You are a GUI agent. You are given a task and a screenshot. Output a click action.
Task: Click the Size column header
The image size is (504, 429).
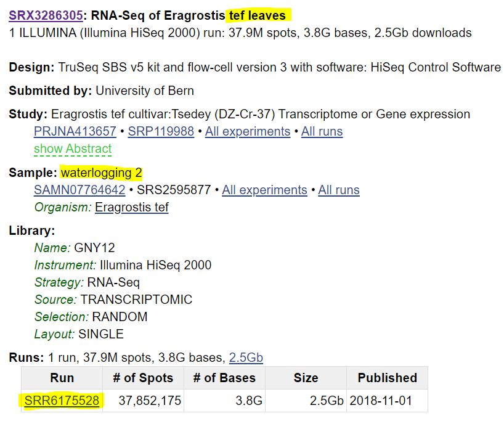click(306, 378)
